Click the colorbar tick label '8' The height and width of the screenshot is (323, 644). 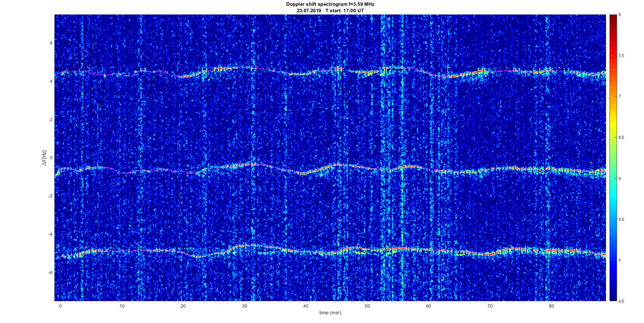[620, 15]
